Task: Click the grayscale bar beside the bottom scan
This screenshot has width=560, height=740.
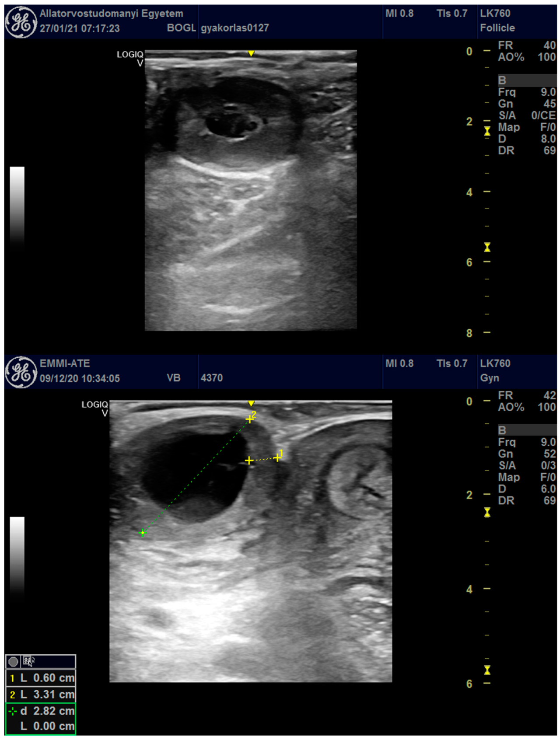Action: coord(17,555)
